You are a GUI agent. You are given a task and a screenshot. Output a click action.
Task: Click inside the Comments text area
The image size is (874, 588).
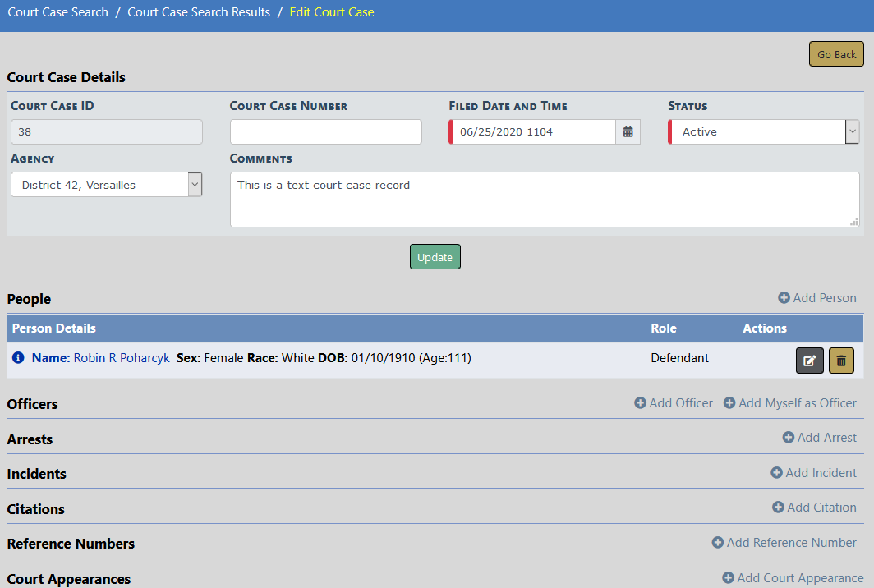(x=544, y=200)
